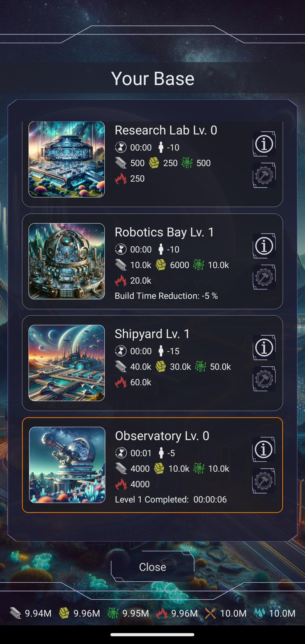Screen dimensions: 305x644
Task: Tap the Shipyard building picture
Action: pos(67,363)
